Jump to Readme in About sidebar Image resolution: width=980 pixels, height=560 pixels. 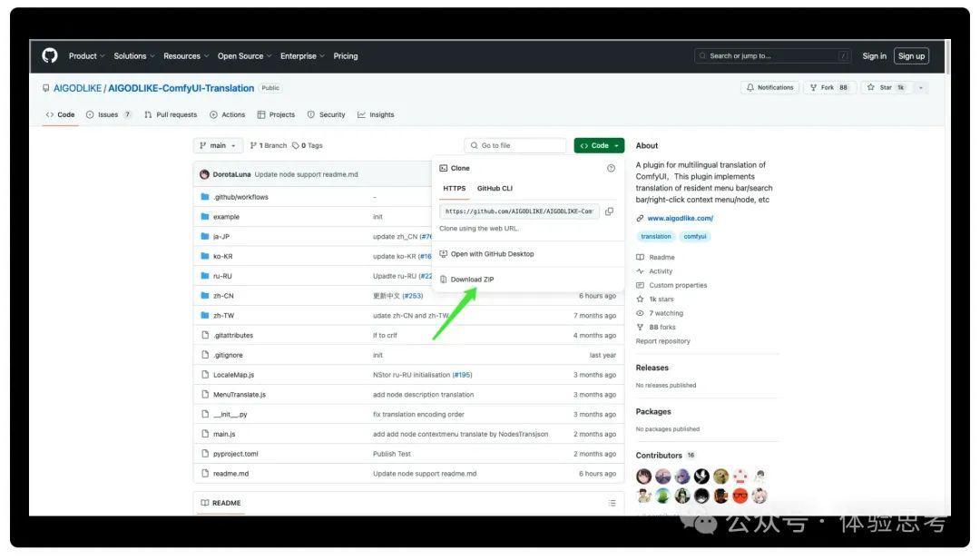(x=661, y=258)
